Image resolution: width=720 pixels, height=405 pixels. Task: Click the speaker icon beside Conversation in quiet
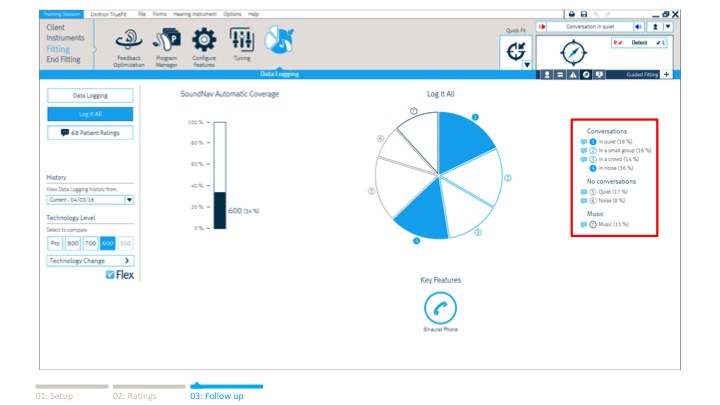(638, 27)
